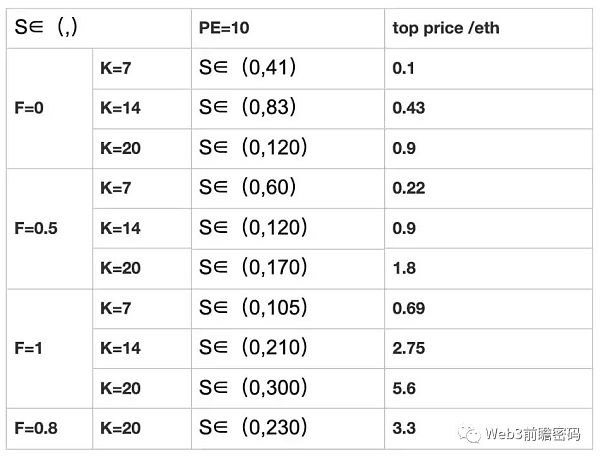600x460 pixels.
Task: Select the F=0 row group cell
Action: coord(30,108)
